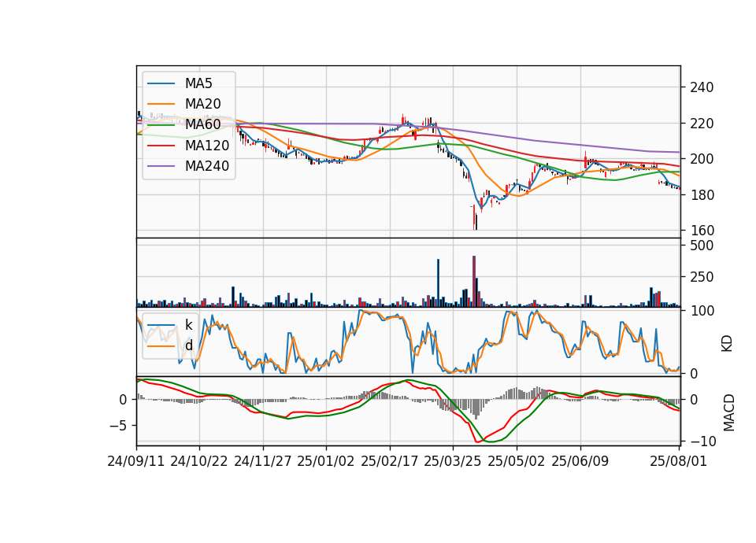Click the MA5 legend label
756x543 pixels.
pyautogui.click(x=198, y=83)
